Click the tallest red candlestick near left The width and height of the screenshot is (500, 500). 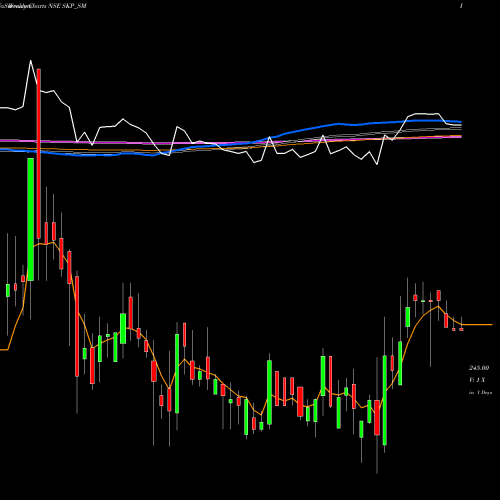39,153
